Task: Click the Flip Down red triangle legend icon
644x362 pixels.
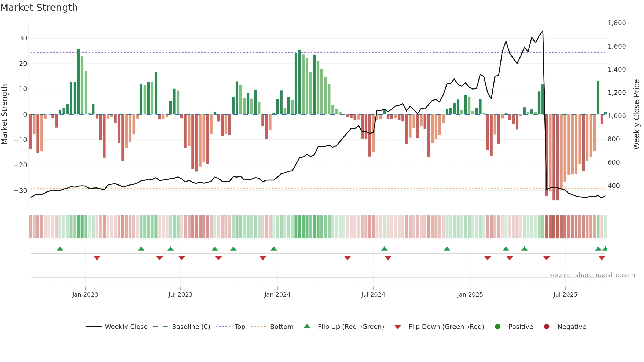Action: [x=398, y=327]
